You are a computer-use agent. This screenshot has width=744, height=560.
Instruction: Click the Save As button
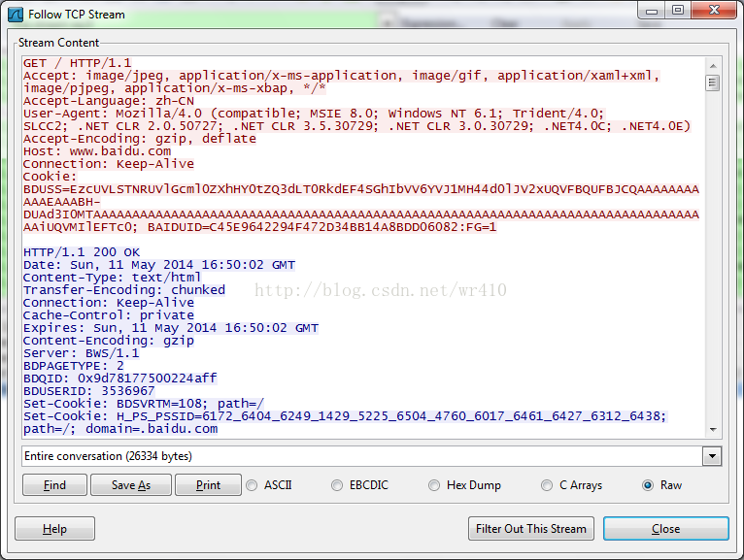(131, 485)
